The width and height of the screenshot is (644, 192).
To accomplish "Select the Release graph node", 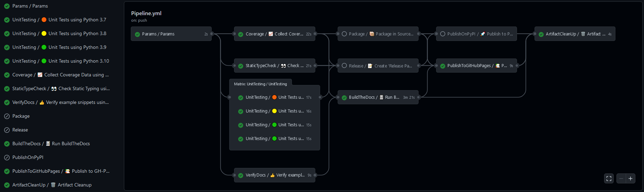I will point(378,66).
